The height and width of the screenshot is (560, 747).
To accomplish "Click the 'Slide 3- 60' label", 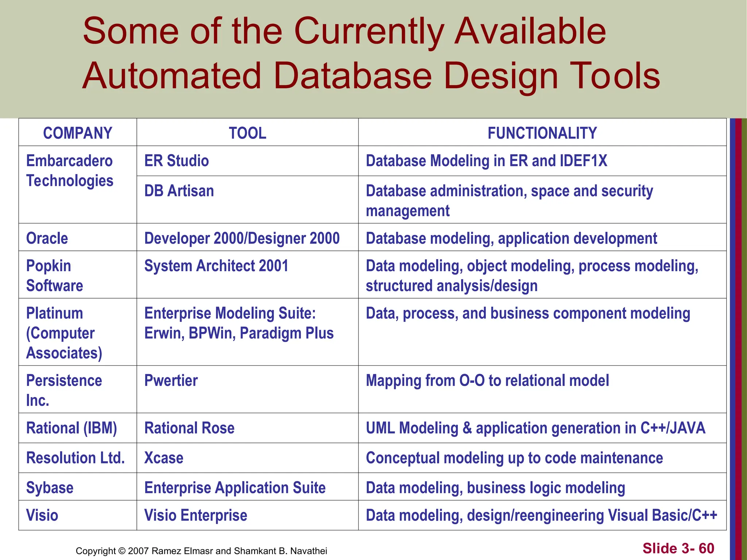I will (x=678, y=548).
